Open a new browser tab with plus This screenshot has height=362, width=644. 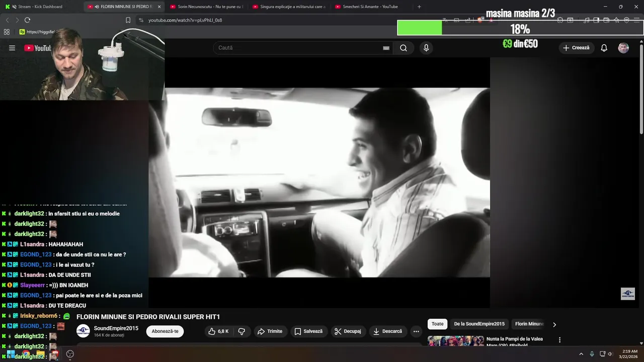pos(419,7)
